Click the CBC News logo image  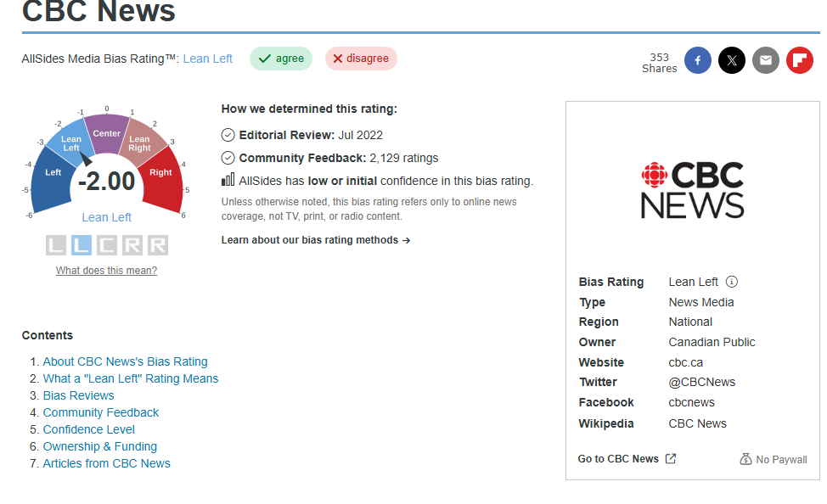coord(693,189)
